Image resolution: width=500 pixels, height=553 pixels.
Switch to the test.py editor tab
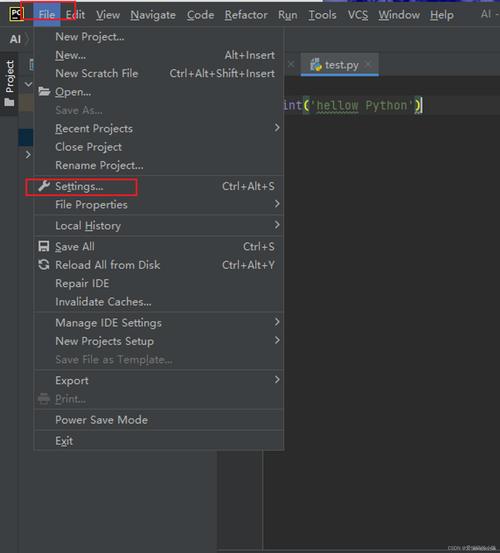pyautogui.click(x=341, y=65)
